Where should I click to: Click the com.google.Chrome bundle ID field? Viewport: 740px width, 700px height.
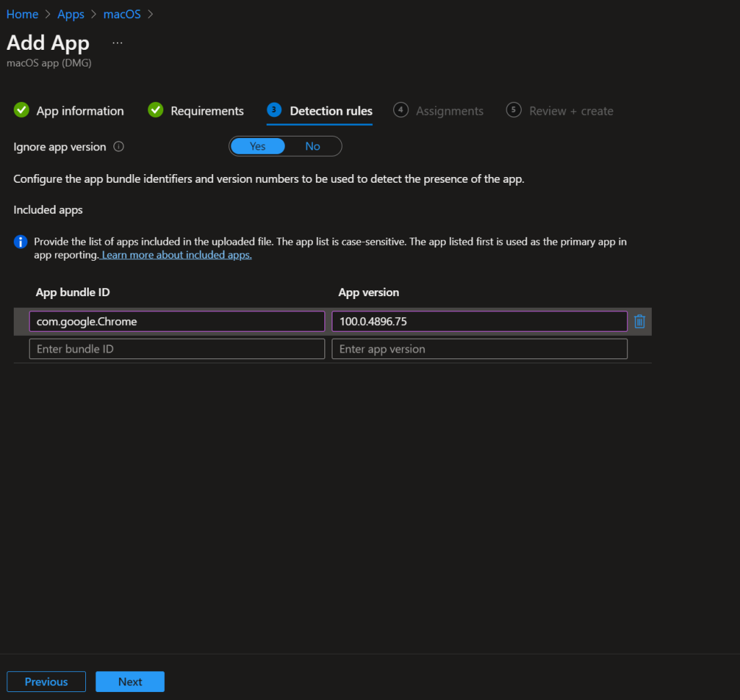tap(177, 321)
